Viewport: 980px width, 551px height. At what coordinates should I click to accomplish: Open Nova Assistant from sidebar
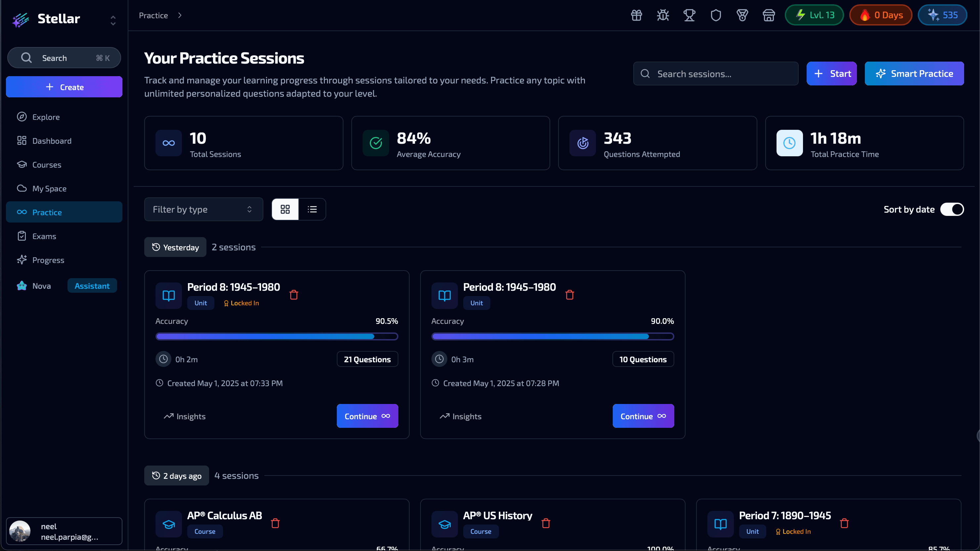click(x=64, y=285)
